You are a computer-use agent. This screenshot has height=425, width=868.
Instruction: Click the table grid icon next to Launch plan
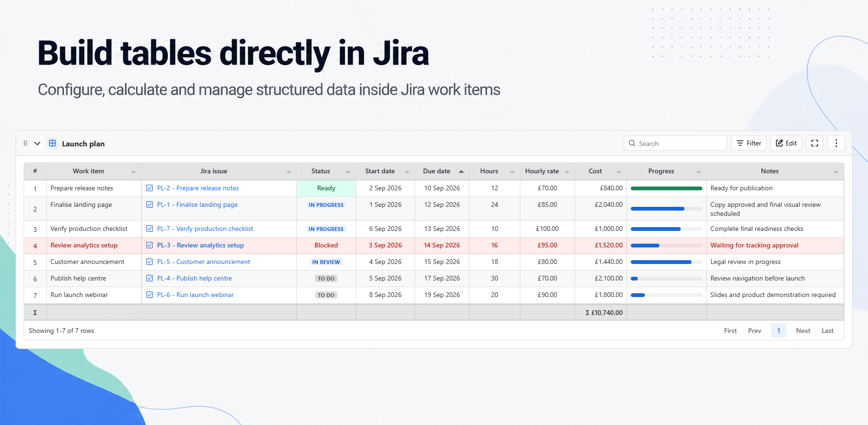click(x=52, y=143)
